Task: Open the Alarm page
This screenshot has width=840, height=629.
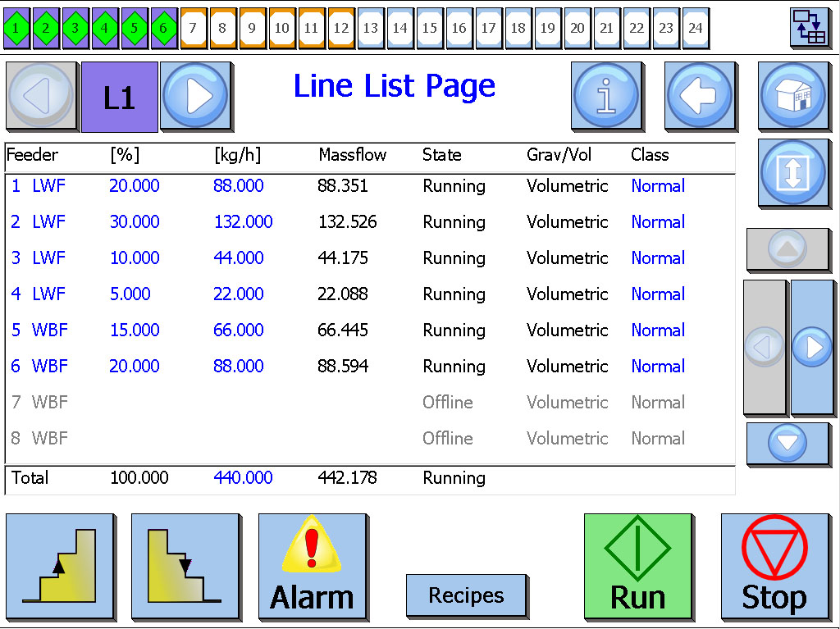Action: tap(312, 567)
